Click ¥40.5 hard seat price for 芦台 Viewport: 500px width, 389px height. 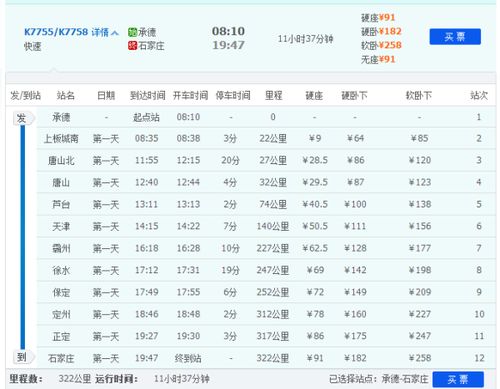[315, 204]
